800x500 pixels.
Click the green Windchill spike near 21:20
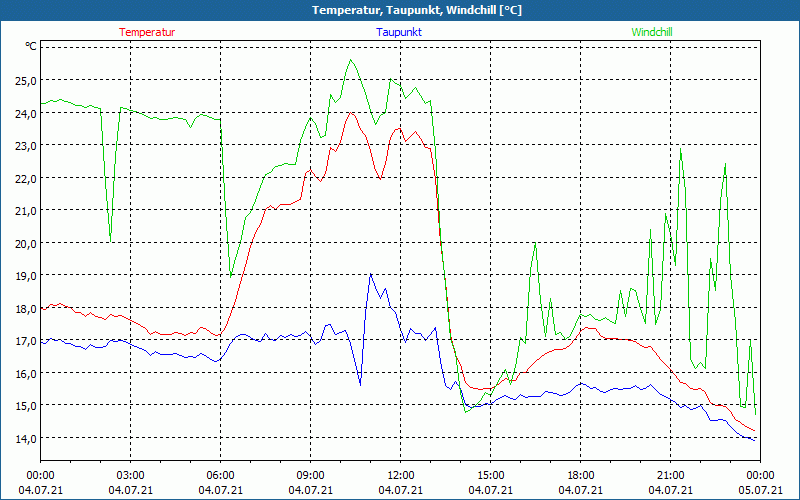681,148
